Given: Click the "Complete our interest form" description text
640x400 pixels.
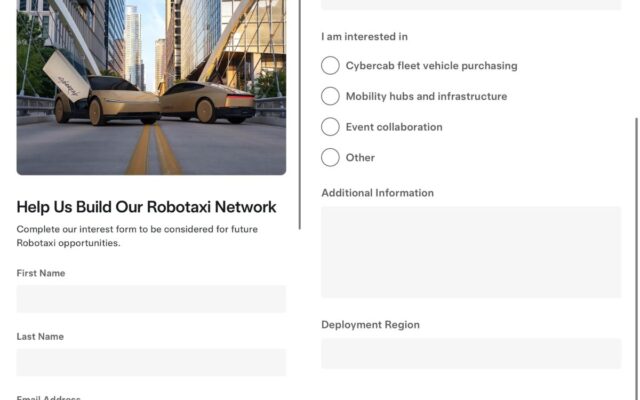Looking at the screenshot, I should tap(137, 236).
